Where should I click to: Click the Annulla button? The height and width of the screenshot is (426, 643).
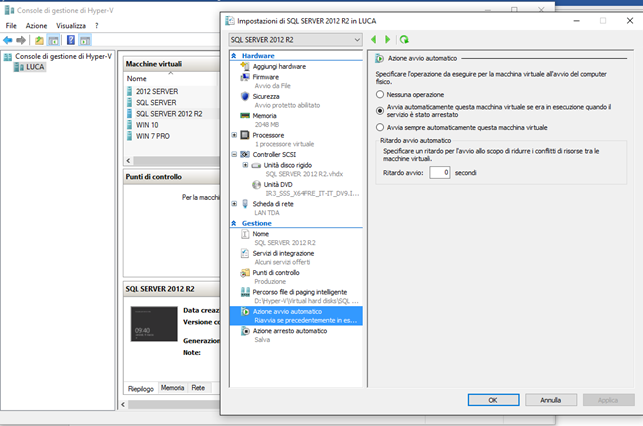[551, 400]
